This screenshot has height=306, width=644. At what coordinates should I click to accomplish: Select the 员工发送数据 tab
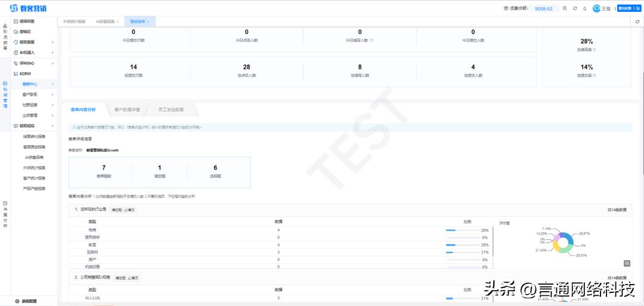[171, 110]
